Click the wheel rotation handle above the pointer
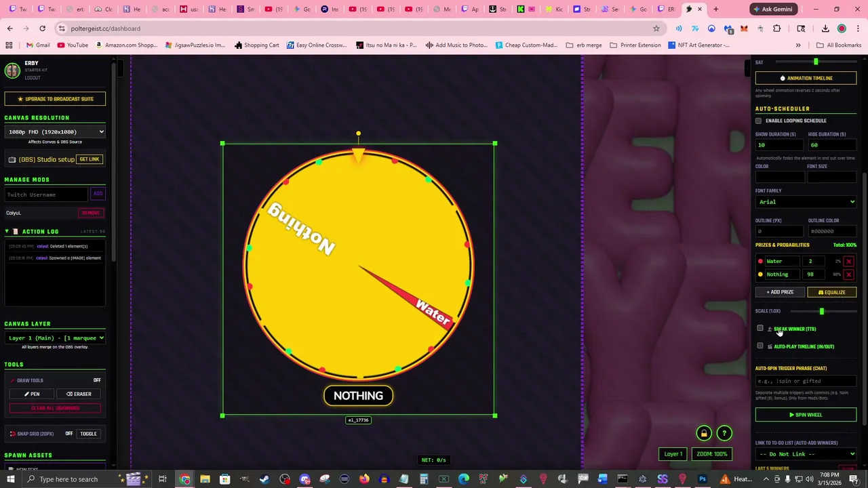 [x=358, y=134]
